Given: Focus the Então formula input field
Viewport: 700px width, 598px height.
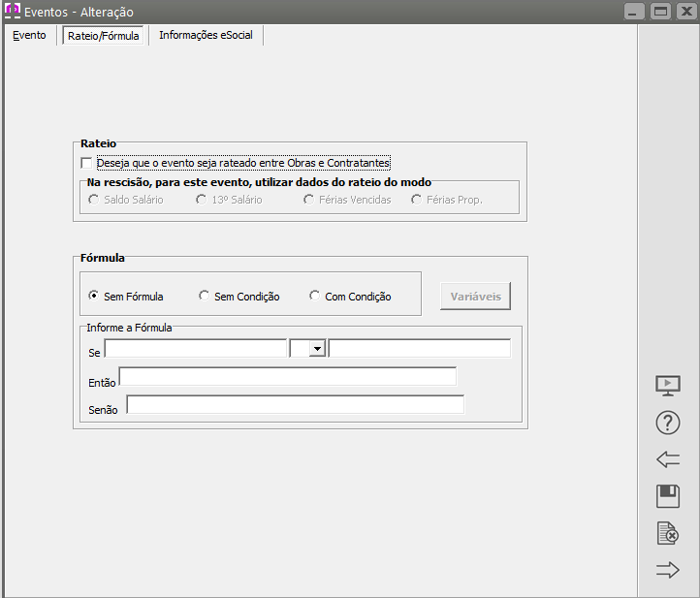Looking at the screenshot, I should [x=287, y=377].
